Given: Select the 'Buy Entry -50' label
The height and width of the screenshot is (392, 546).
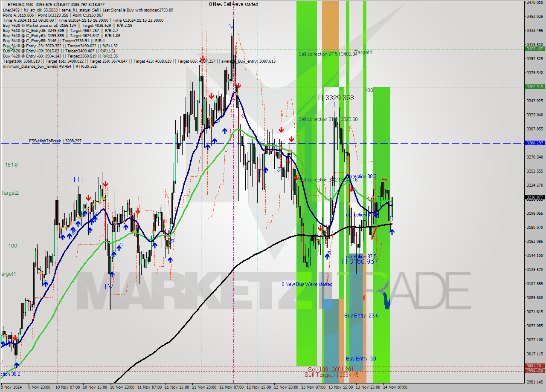Looking at the screenshot, I should pyautogui.click(x=361, y=359).
